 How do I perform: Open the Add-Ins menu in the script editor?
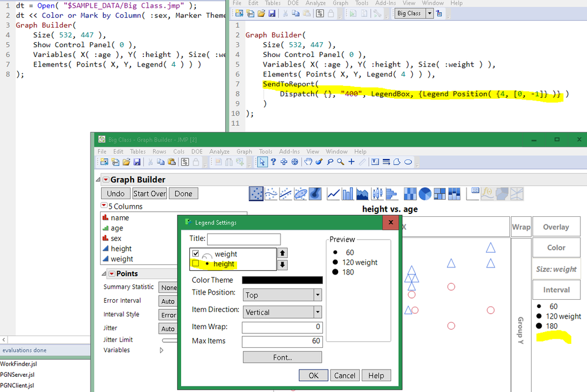(x=385, y=3)
